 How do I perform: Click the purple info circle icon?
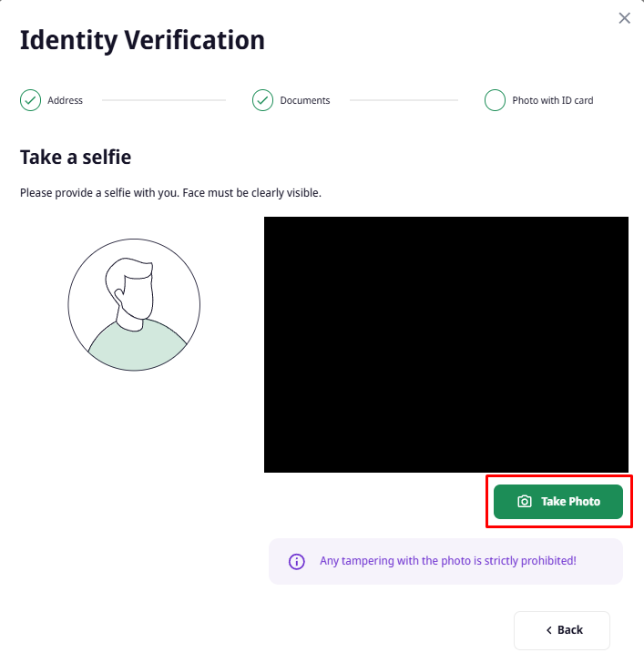(296, 562)
